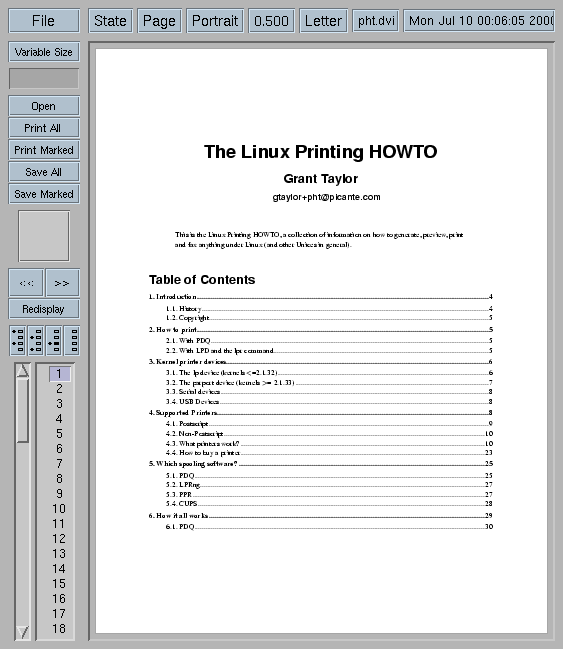This screenshot has width=563, height=649.
Task: Click the Redisplay button
Action: tap(44, 309)
